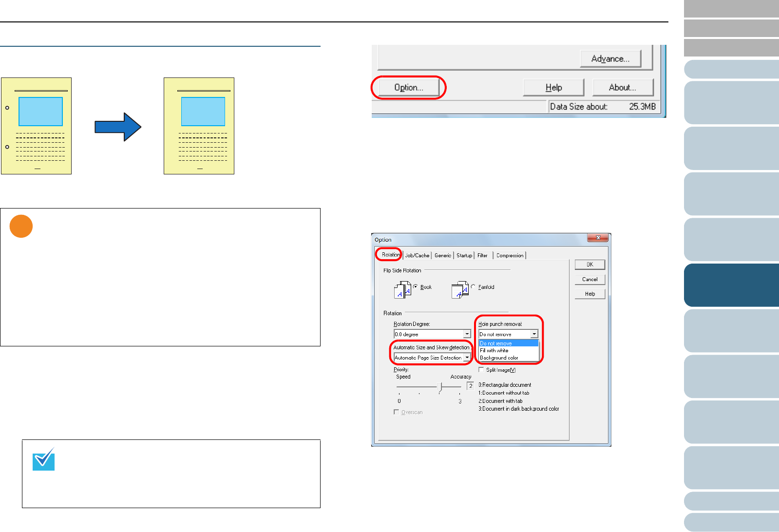The height and width of the screenshot is (532, 779).
Task: Open the Rotation Degree dropdown
Action: click(467, 334)
